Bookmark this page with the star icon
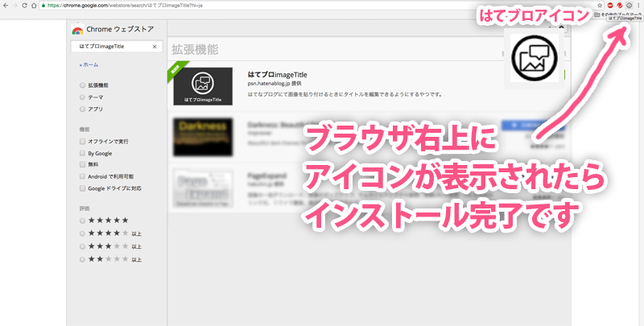This screenshot has height=326, width=644. tap(600, 6)
